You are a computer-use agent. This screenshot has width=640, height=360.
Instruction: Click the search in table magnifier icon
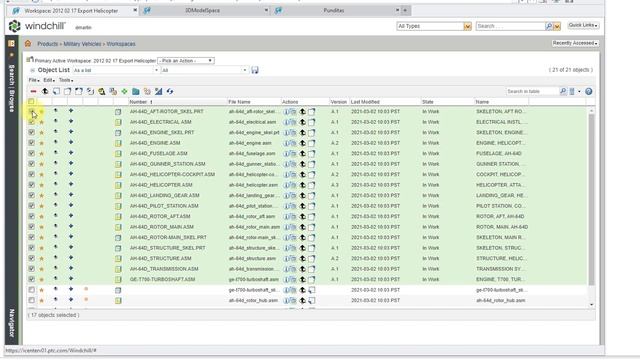coord(563,91)
